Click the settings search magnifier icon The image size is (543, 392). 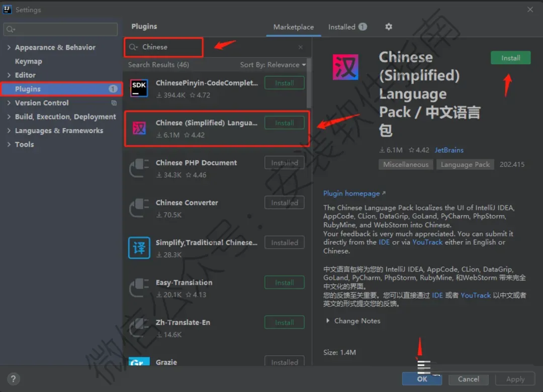[11, 30]
